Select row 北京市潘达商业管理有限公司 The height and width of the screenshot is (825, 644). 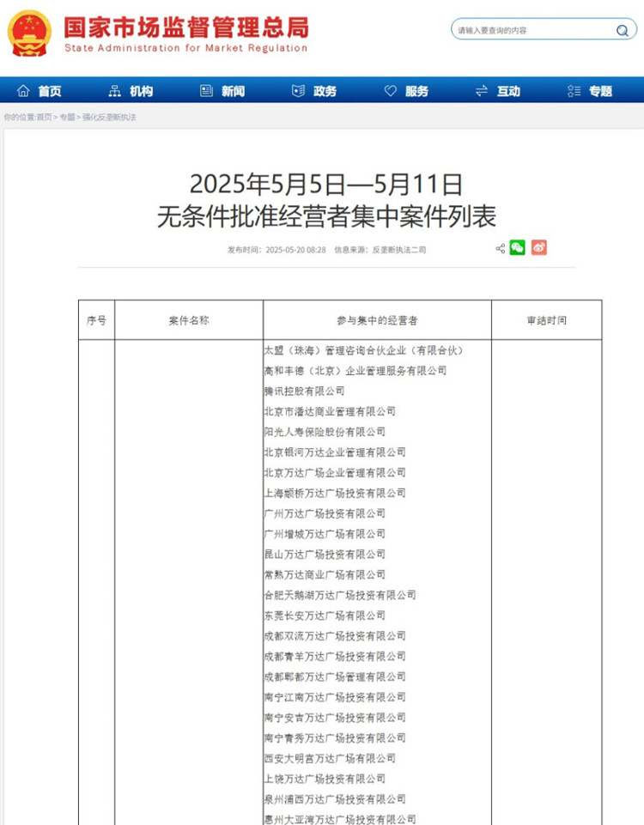(x=330, y=411)
